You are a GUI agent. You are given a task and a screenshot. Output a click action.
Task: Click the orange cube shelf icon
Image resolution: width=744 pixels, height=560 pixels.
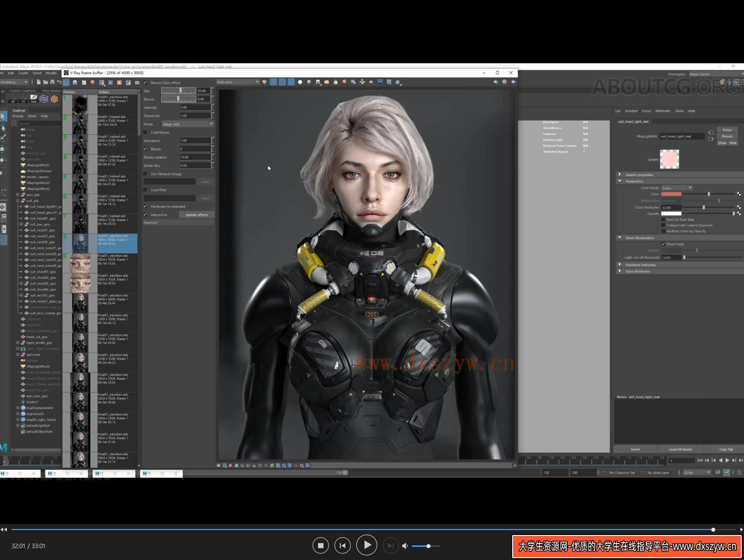(54, 99)
